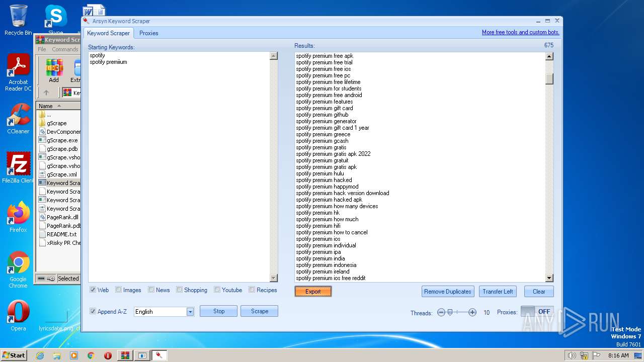The image size is (644, 362).
Task: Select the gScrape folder in WinRAR
Action: (56, 123)
